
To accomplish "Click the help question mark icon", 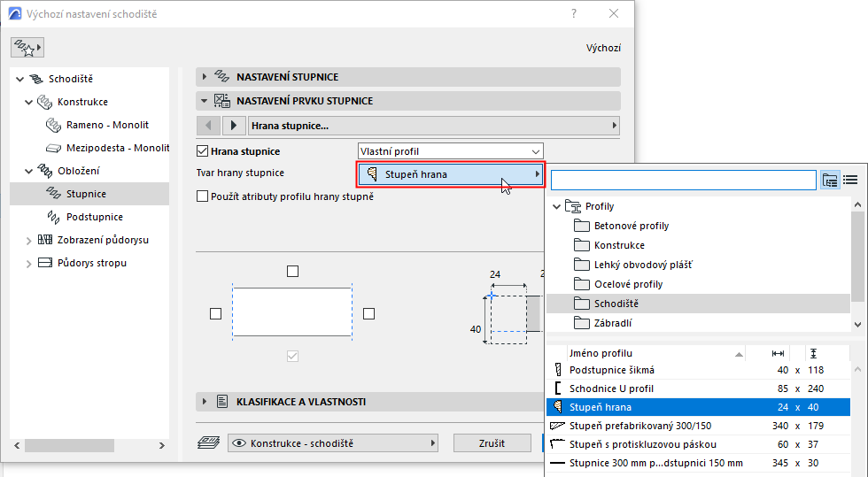I will coord(574,14).
